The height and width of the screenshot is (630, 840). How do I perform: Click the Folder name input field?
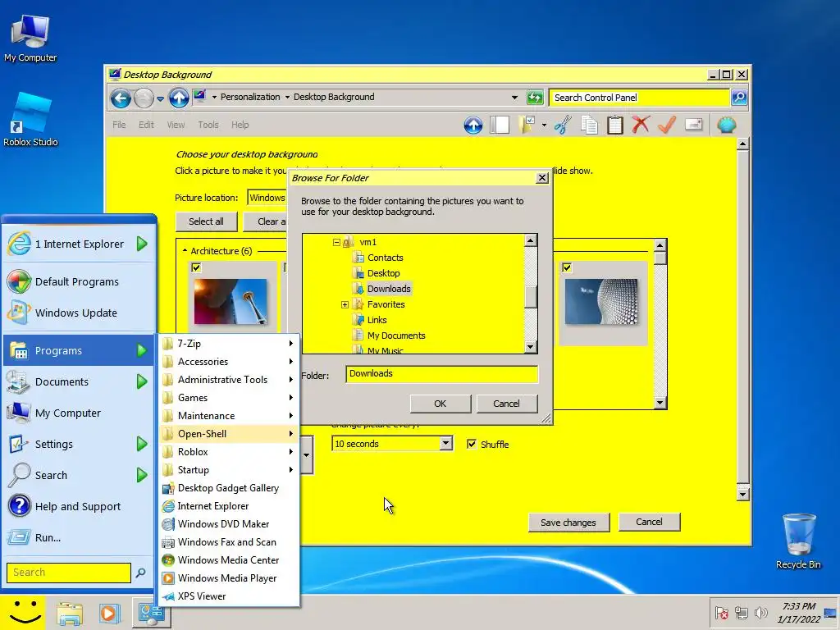[x=442, y=374]
